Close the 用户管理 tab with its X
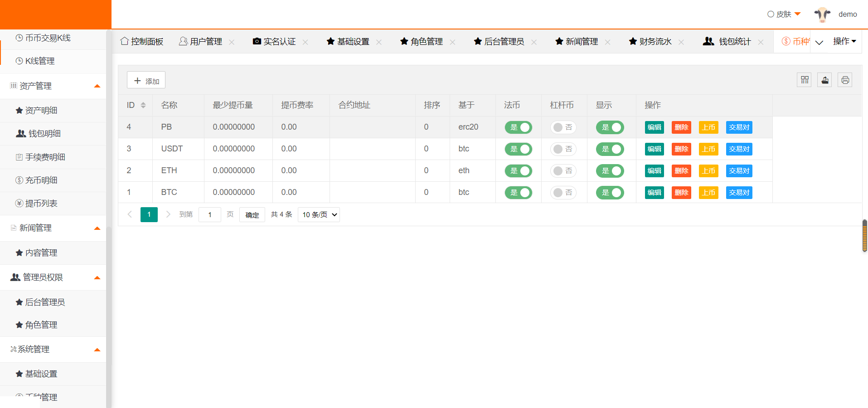The height and width of the screenshot is (408, 868). [232, 42]
